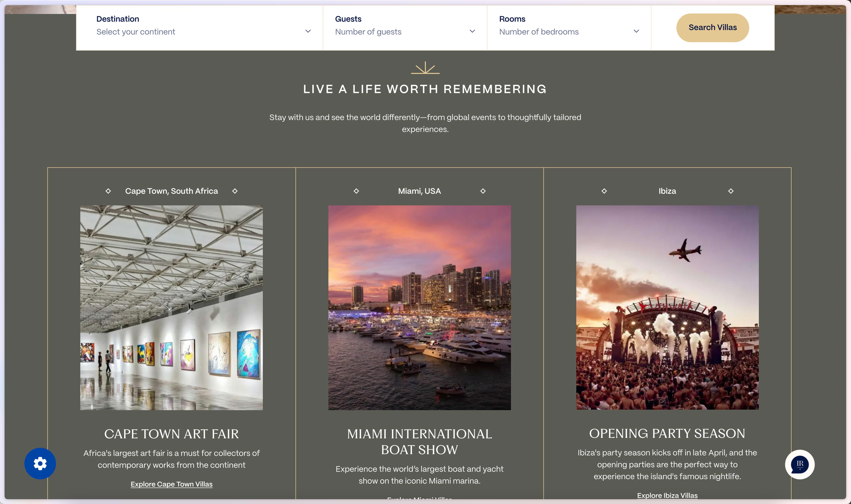Viewport: 851px width, 504px height.
Task: Click the Miami International Boat Show title
Action: click(419, 442)
